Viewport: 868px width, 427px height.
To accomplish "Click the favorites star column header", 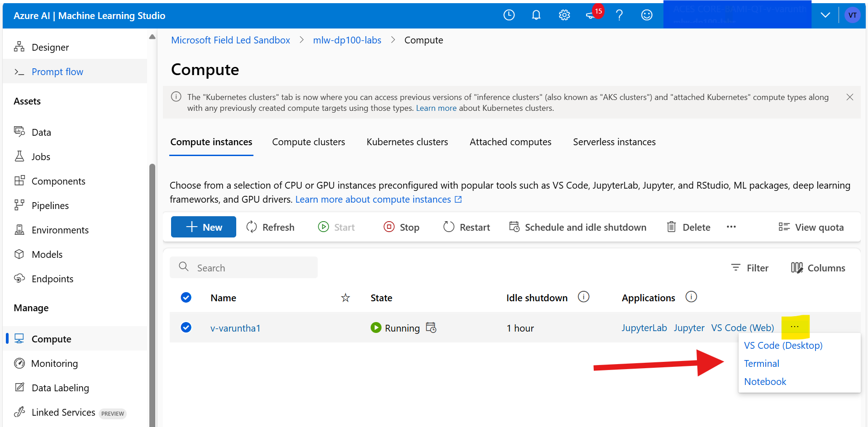I will coord(345,298).
